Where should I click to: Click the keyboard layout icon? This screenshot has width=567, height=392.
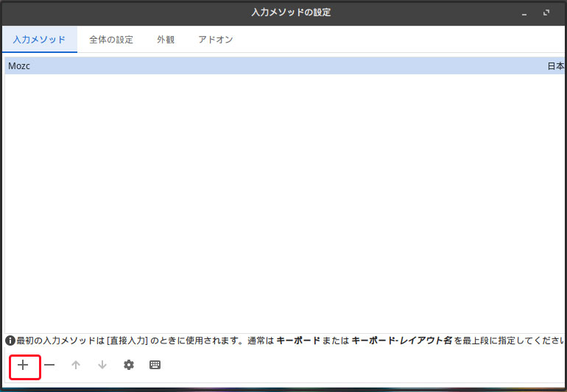tap(155, 365)
